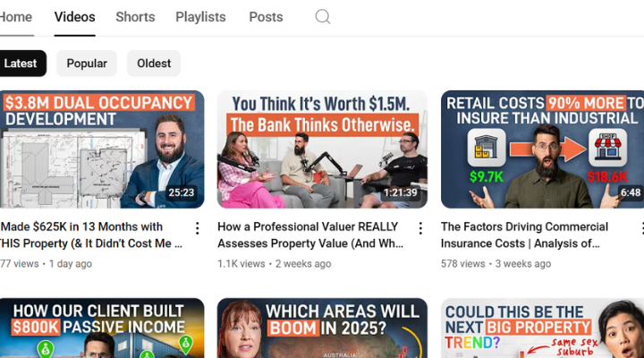Open options menu for Professional Valuer video
The width and height of the screenshot is (644, 358).
coord(420,228)
